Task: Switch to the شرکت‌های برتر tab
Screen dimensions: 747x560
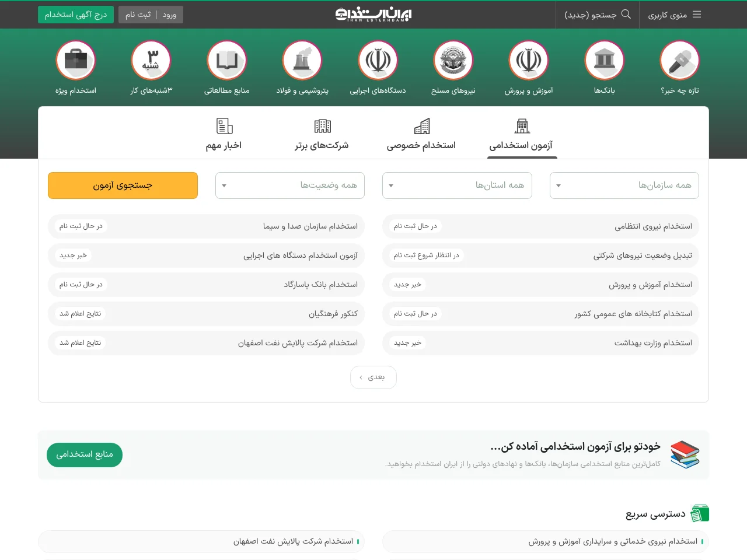Action: pos(322,136)
